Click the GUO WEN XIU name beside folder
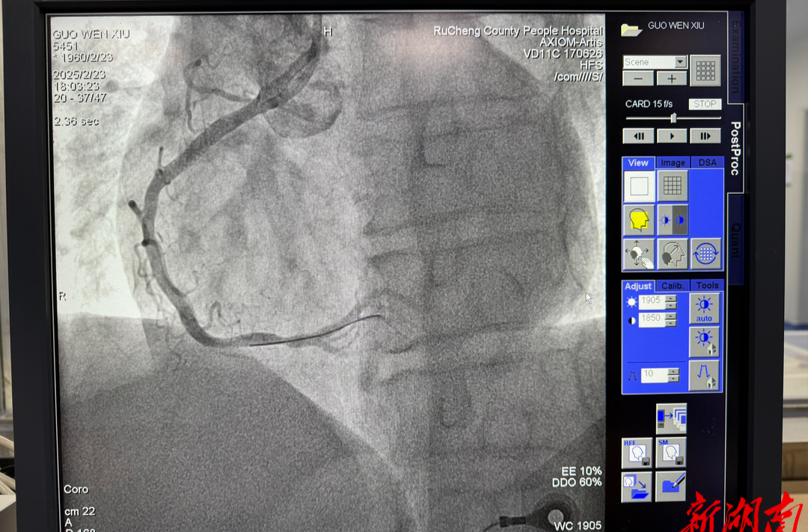 click(676, 25)
